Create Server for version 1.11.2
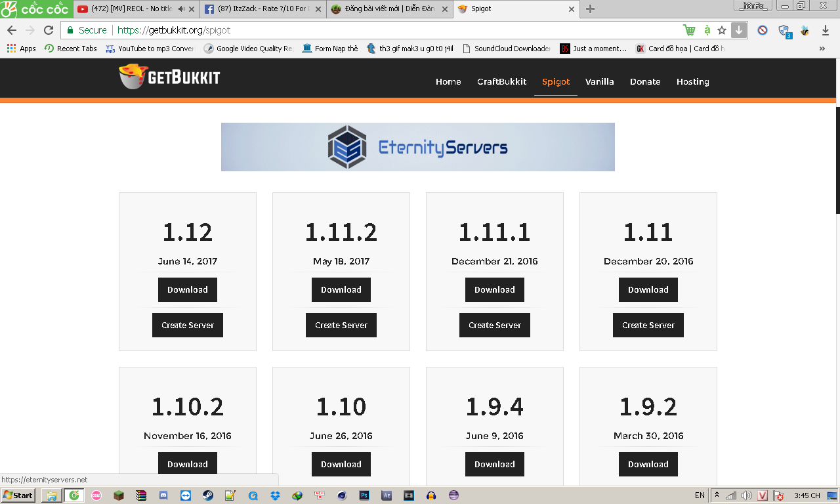This screenshot has width=840, height=504. pos(341,325)
